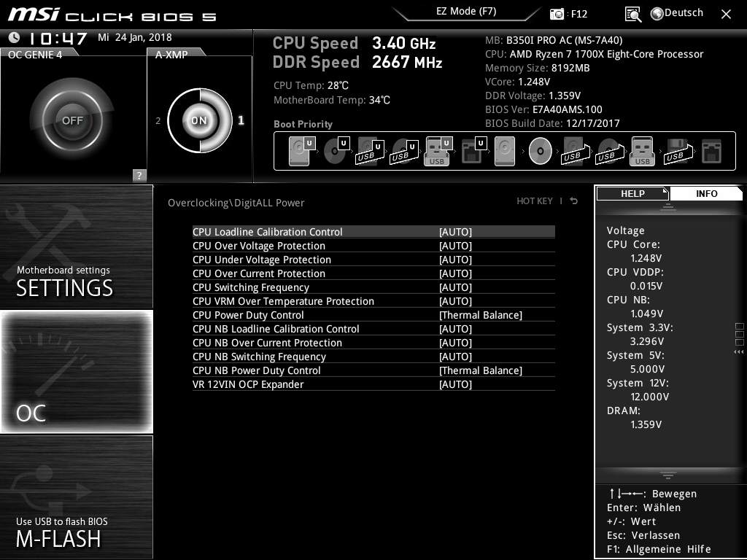The image size is (747, 560).
Task: Select the legacy hard disk boot icon
Action: click(505, 151)
